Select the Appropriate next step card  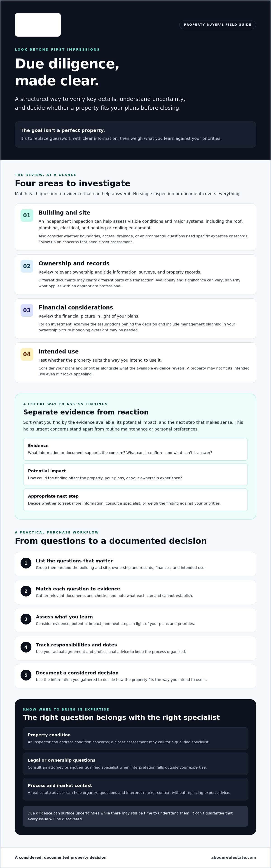coord(135,500)
